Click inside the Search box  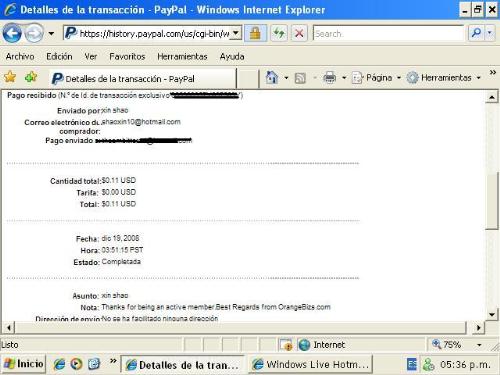click(x=388, y=33)
